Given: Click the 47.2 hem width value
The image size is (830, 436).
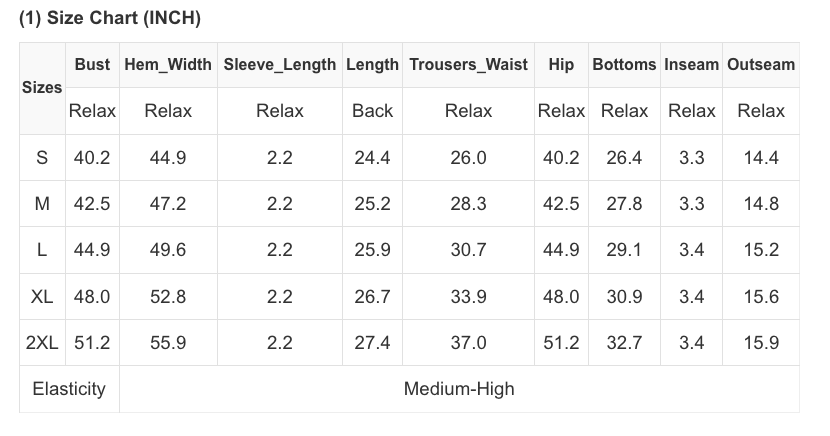Looking at the screenshot, I should click(168, 204).
